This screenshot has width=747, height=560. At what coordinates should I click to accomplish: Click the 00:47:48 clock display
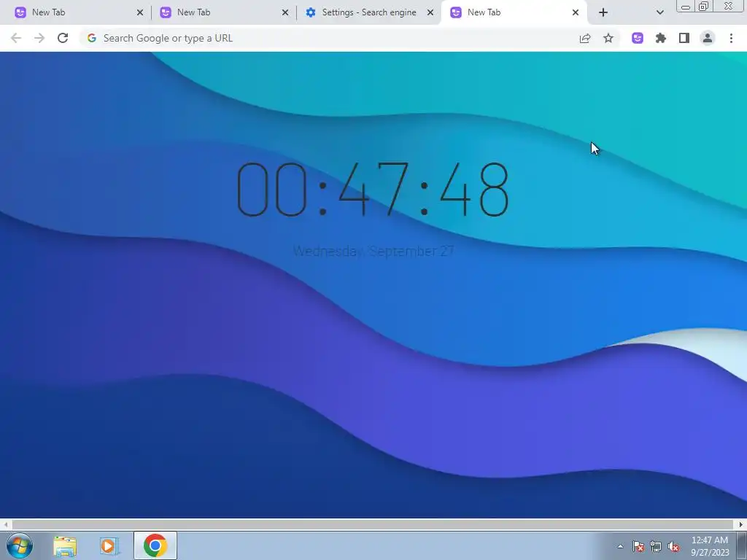(x=373, y=190)
